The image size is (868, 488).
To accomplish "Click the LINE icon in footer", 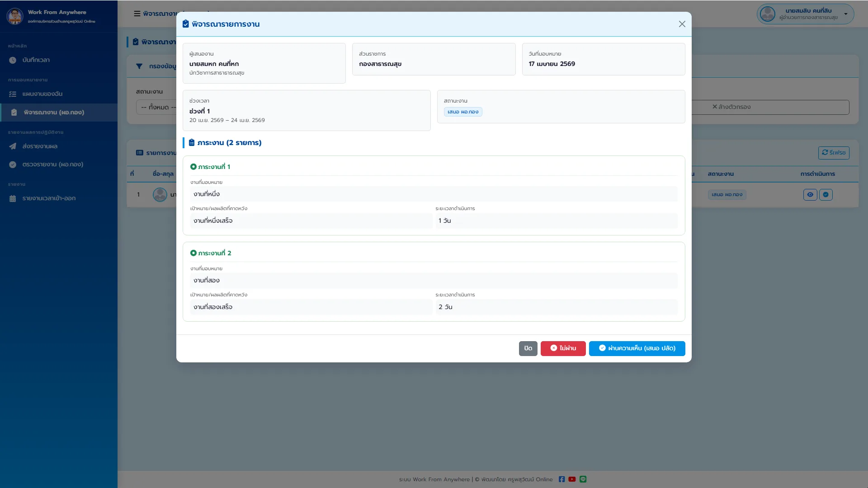I will [583, 479].
